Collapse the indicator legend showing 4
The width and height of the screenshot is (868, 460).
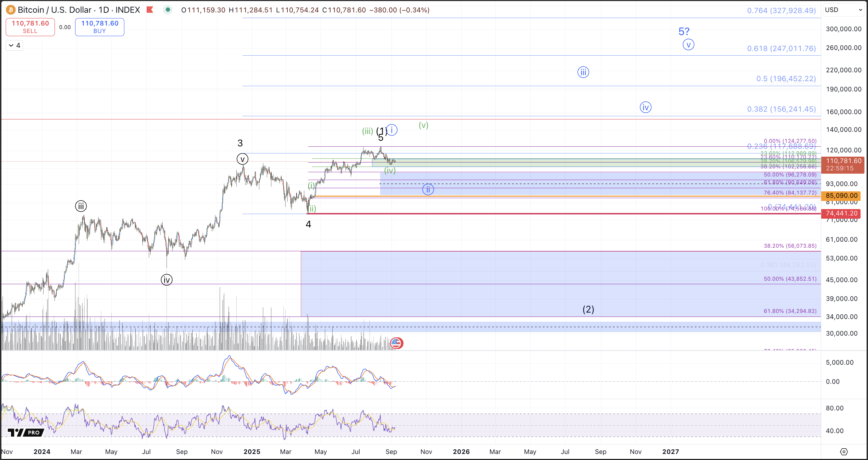coord(14,45)
